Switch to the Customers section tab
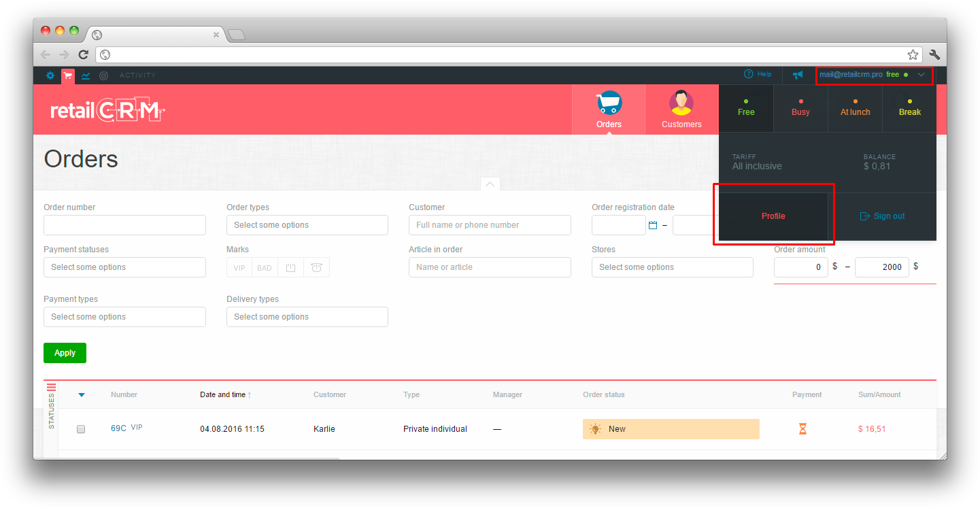Viewport: 980px width, 508px height. pos(681,109)
